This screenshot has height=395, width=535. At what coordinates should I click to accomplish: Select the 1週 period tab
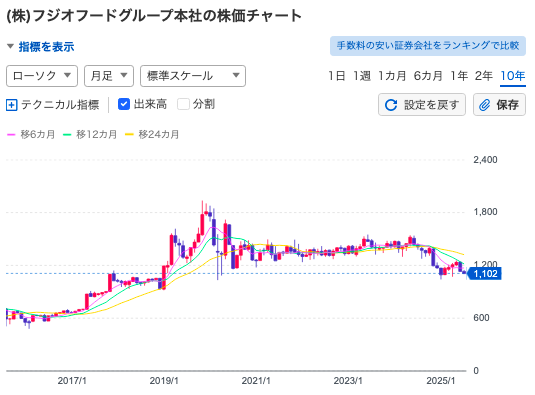(x=362, y=76)
